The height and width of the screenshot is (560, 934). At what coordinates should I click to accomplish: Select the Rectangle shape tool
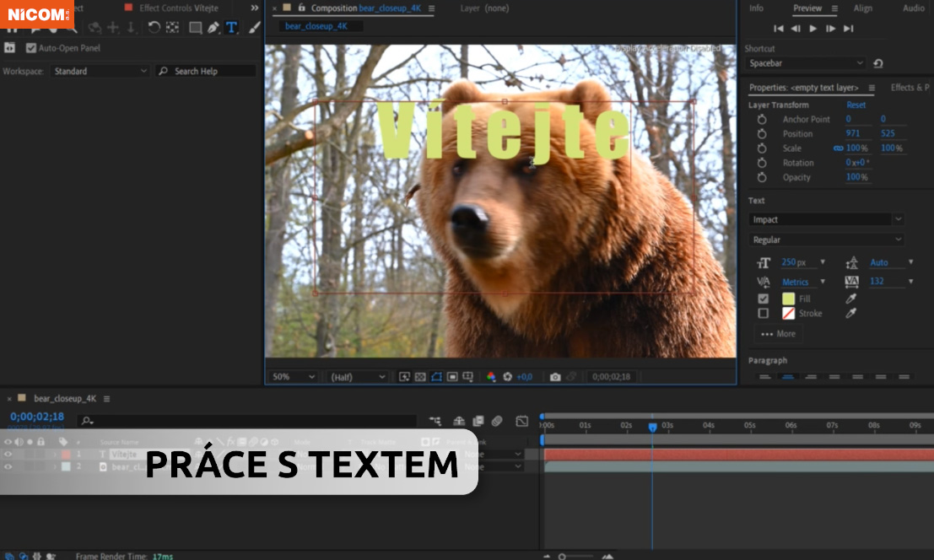(x=196, y=27)
